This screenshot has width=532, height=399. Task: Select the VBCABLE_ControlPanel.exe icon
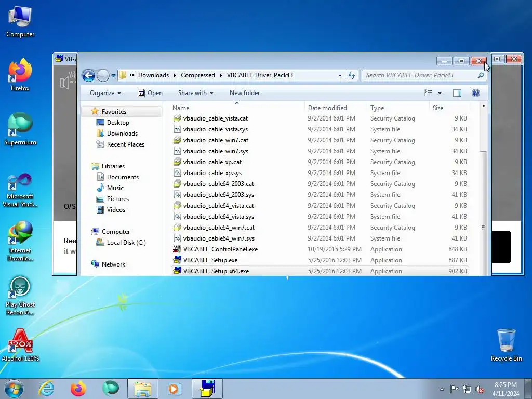pos(177,249)
